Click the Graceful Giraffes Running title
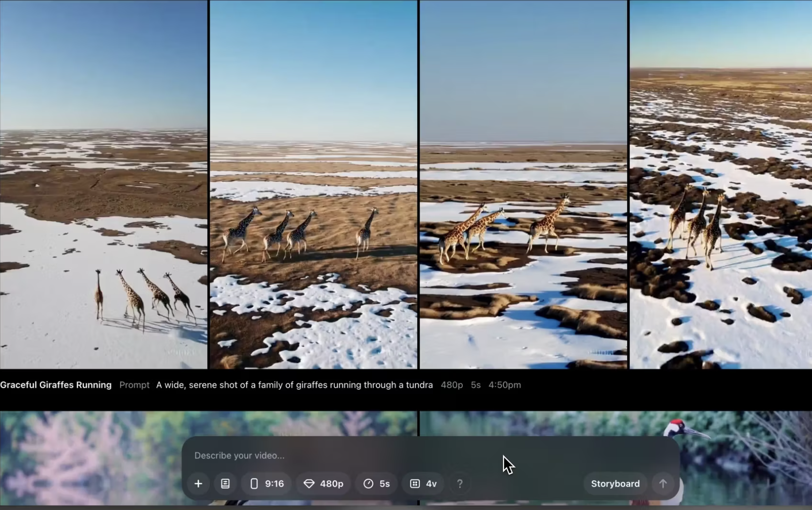The height and width of the screenshot is (510, 812). (x=56, y=384)
